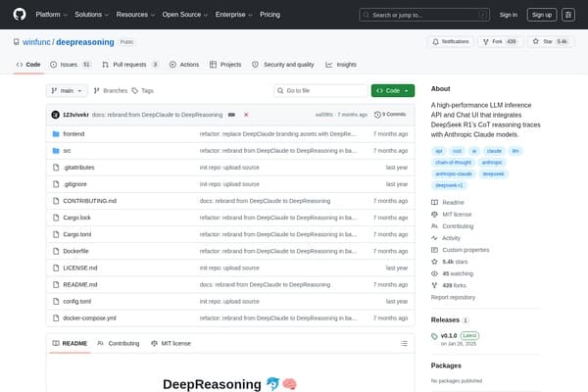View 5.4k stars link
This screenshot has height=392, width=588.
tap(450, 262)
